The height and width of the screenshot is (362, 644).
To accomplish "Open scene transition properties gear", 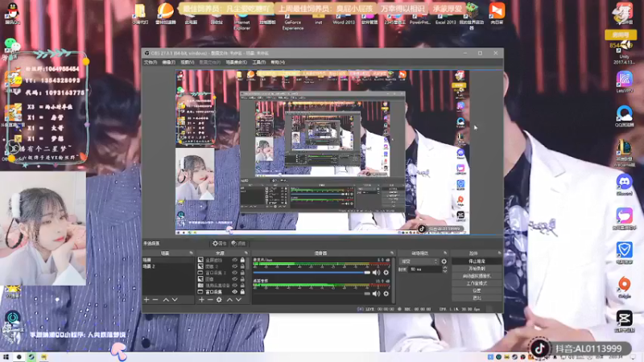I will (444, 261).
